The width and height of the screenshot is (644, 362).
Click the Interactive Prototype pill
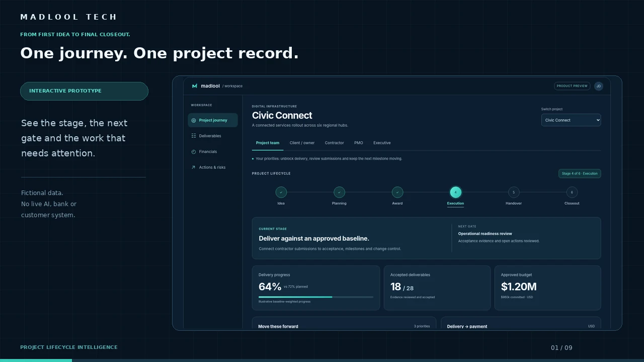(x=84, y=91)
